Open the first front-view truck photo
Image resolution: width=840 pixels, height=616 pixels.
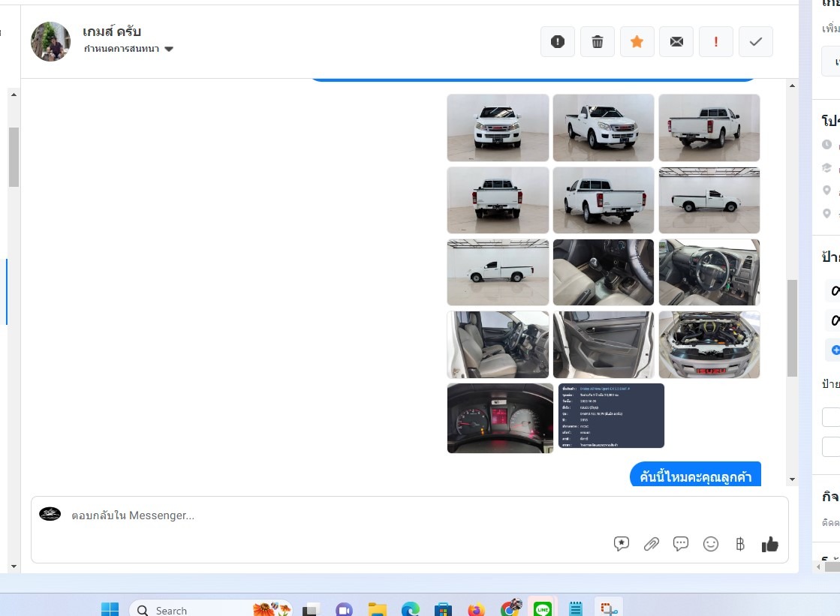(498, 128)
